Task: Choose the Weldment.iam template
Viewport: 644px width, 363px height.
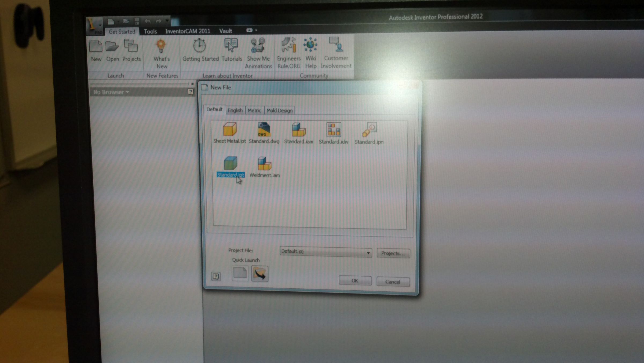Action: [265, 165]
